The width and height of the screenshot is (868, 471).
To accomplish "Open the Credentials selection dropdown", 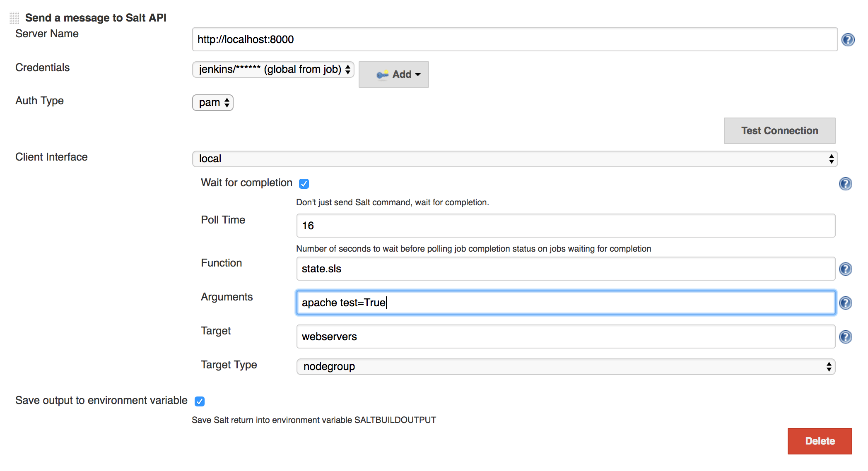I will (x=272, y=69).
